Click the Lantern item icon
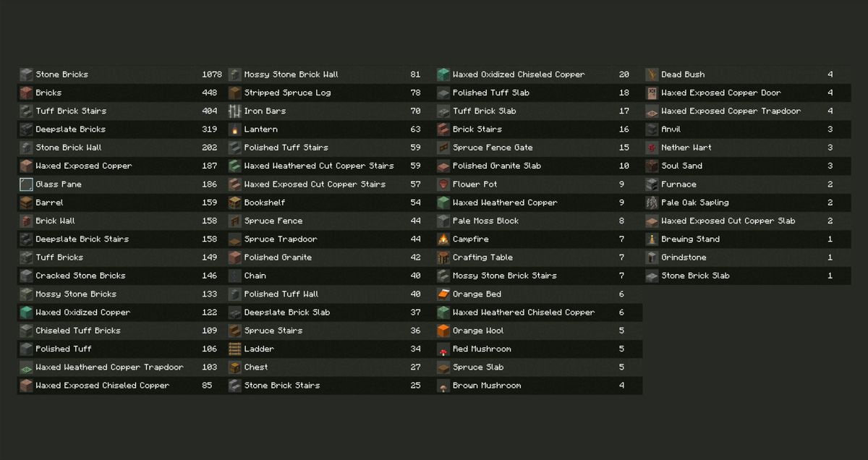 [x=234, y=129]
